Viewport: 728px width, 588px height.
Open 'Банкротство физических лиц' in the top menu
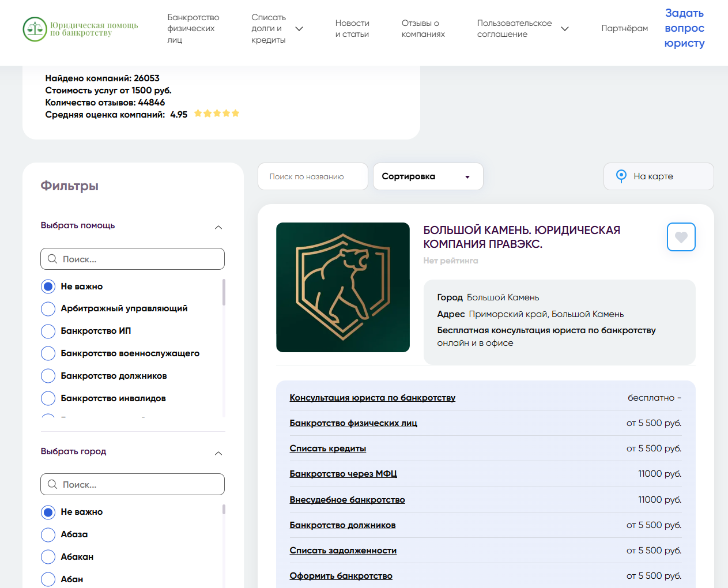coord(193,29)
